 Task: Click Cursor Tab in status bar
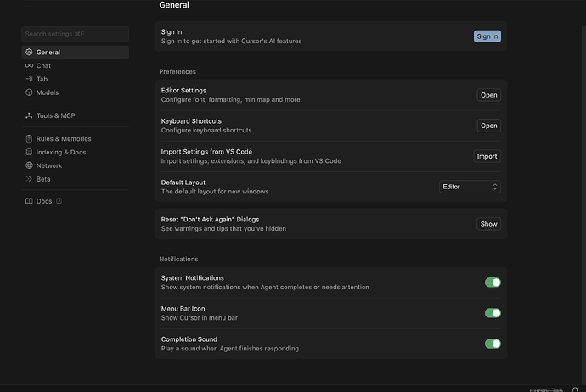point(546,389)
